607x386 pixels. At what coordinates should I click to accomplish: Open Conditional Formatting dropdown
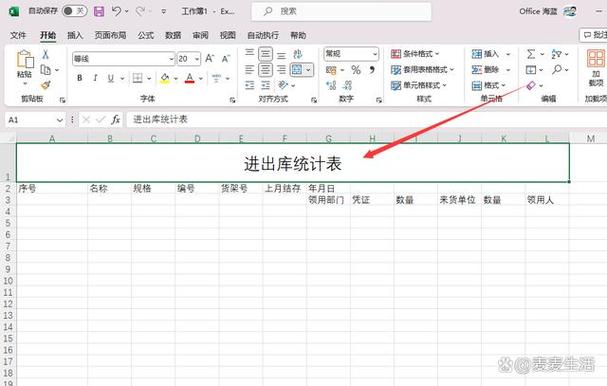pyautogui.click(x=415, y=54)
